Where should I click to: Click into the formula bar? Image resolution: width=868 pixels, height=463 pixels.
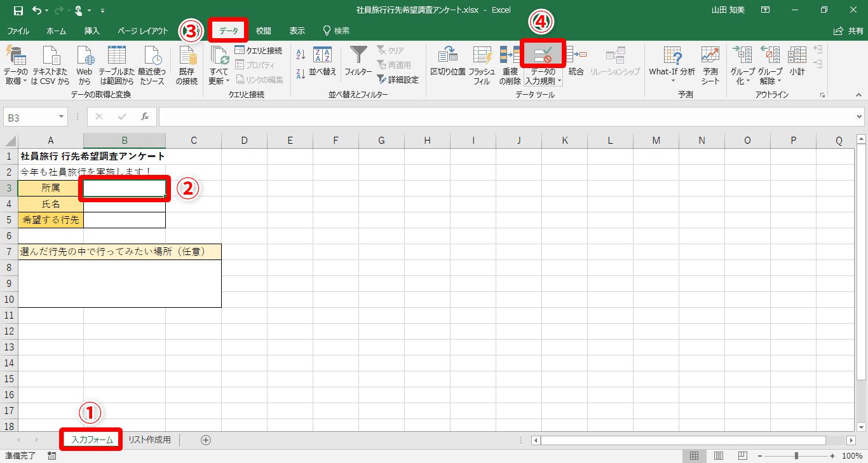click(506, 117)
